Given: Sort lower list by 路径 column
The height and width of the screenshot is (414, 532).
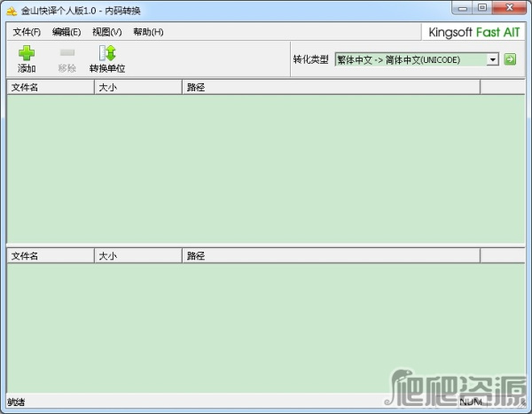Looking at the screenshot, I should pyautogui.click(x=331, y=256).
